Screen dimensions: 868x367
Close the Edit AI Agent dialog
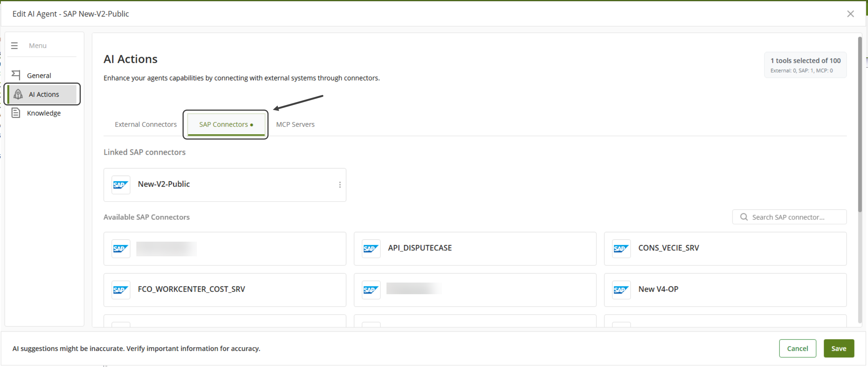(850, 14)
